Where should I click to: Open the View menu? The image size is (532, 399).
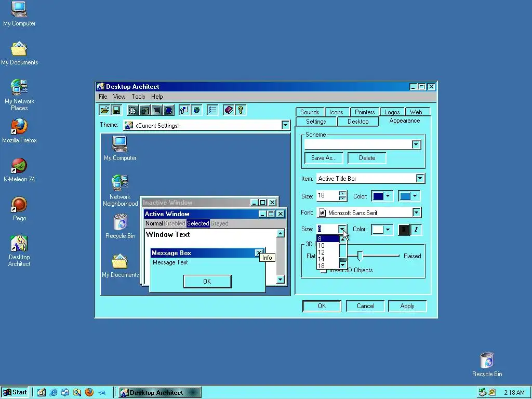(x=119, y=96)
